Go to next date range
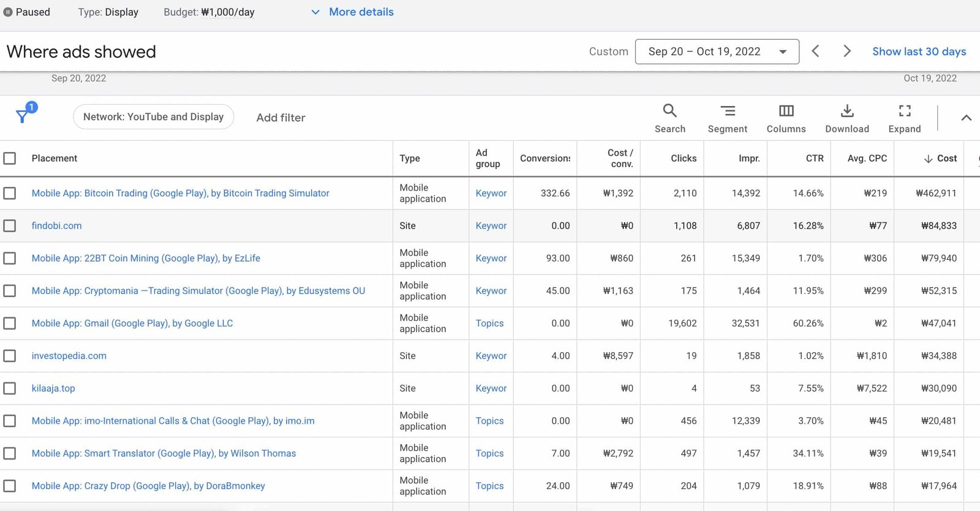 coord(846,51)
